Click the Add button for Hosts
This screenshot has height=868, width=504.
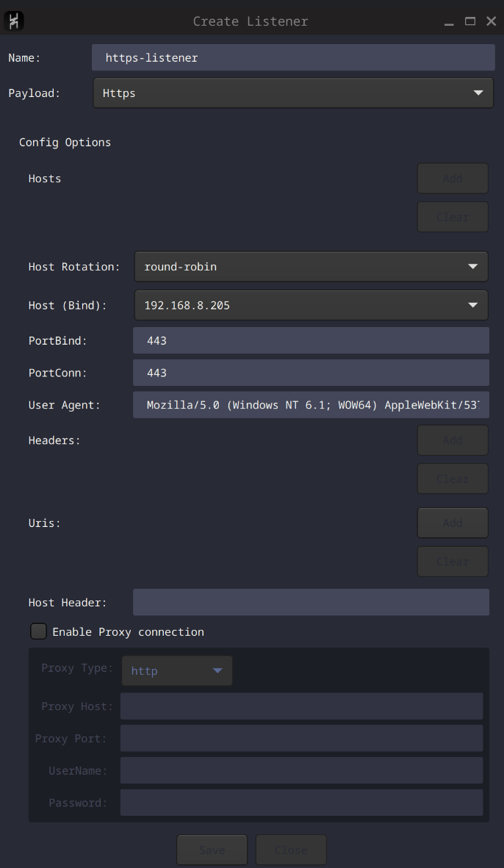453,179
